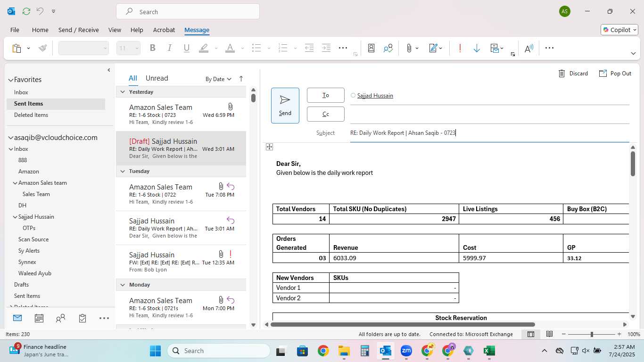Select the table move handle icon
644x362 pixels.
(x=269, y=147)
